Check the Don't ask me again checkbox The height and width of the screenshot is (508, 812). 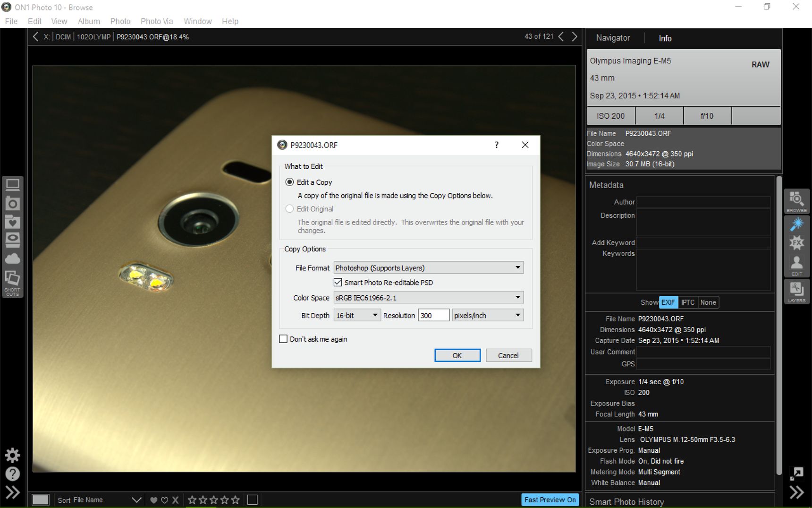(x=283, y=339)
